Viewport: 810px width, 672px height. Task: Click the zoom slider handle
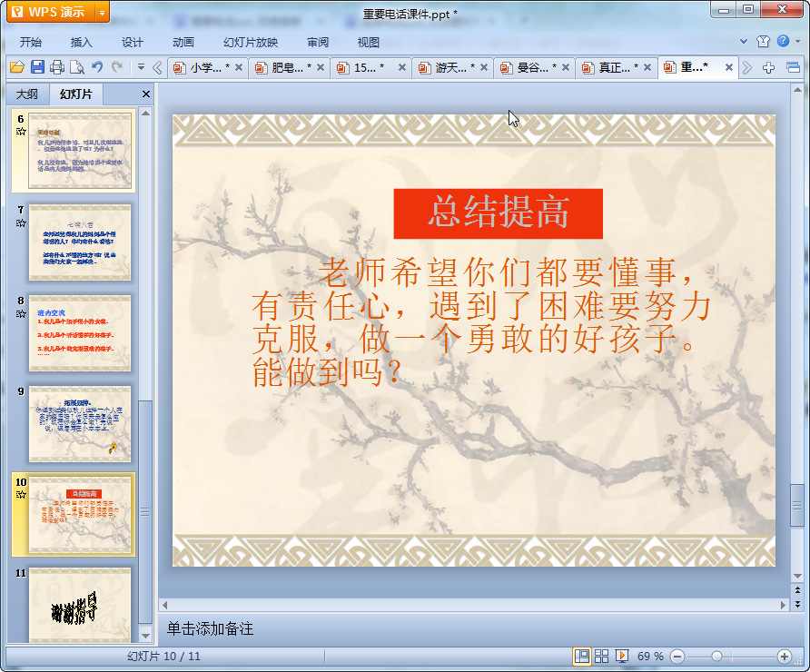coord(716,657)
